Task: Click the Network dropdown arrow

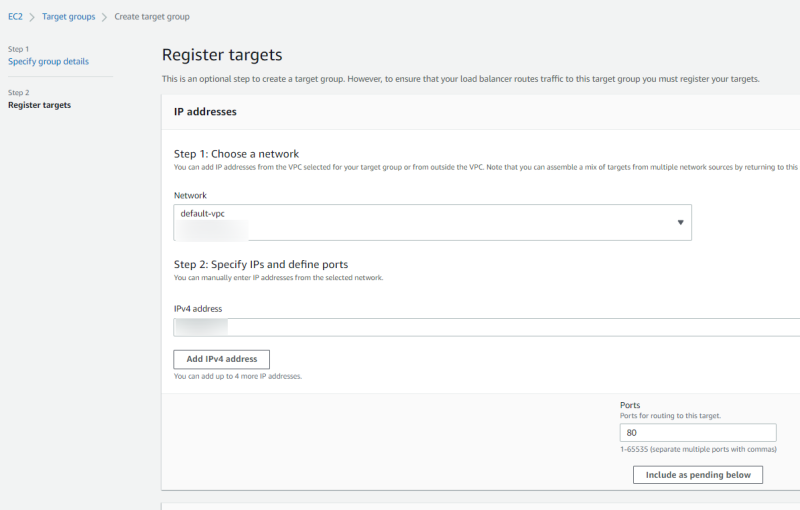Action: tap(680, 222)
